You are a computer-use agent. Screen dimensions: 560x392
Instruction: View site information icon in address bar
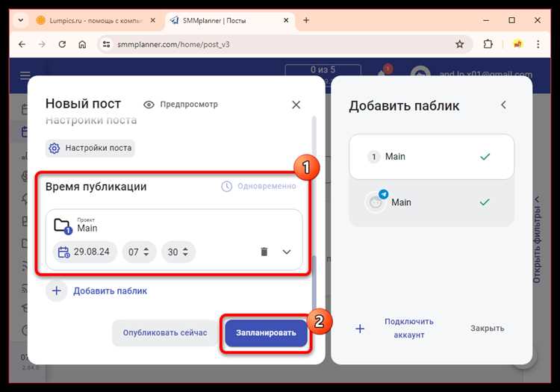point(106,44)
